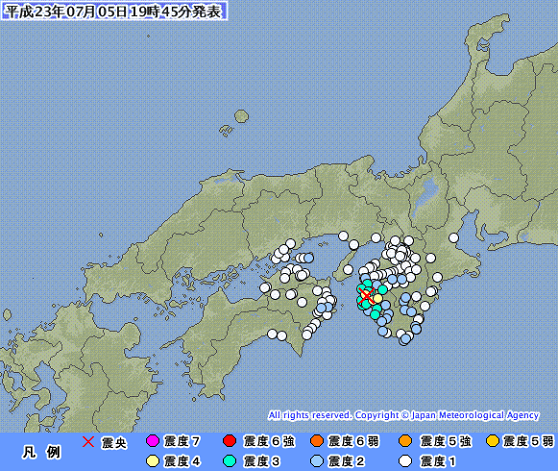
Task: Click the 震度2 legend text
Action: pos(347,461)
